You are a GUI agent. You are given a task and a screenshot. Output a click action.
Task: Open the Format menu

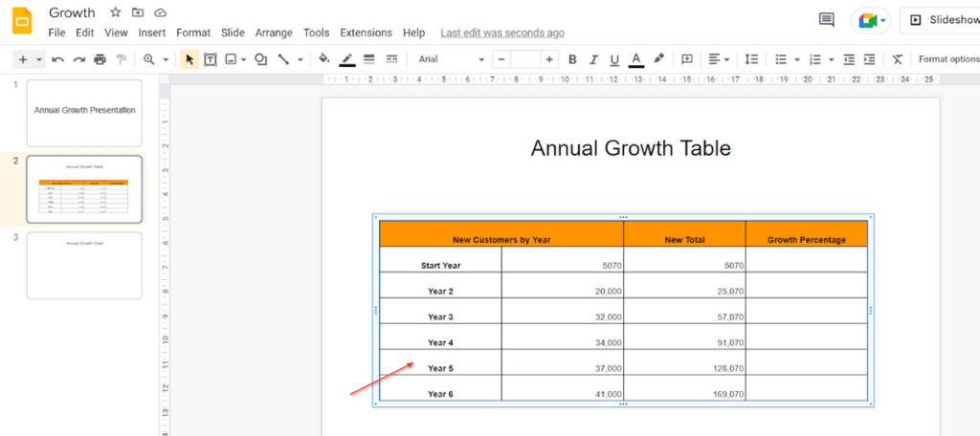[193, 33]
